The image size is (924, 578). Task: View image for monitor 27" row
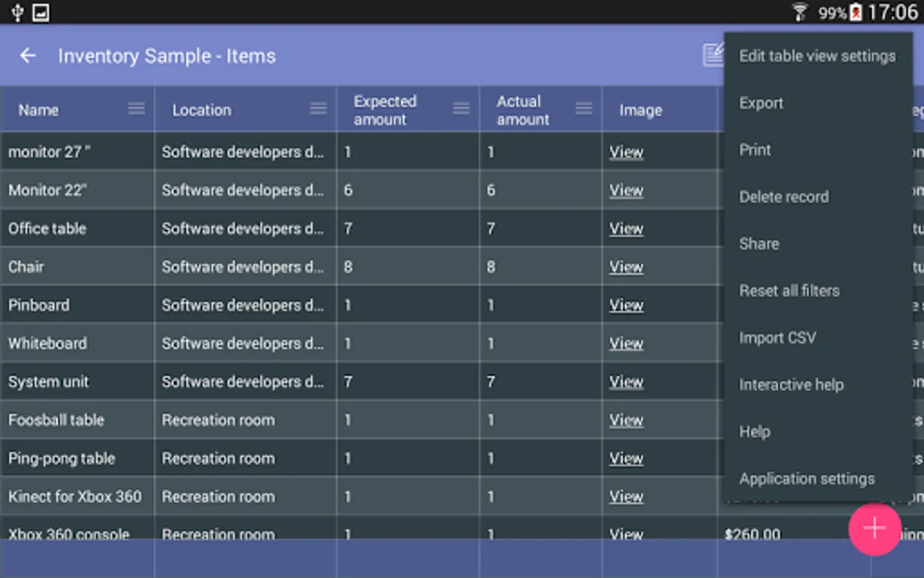point(626,152)
